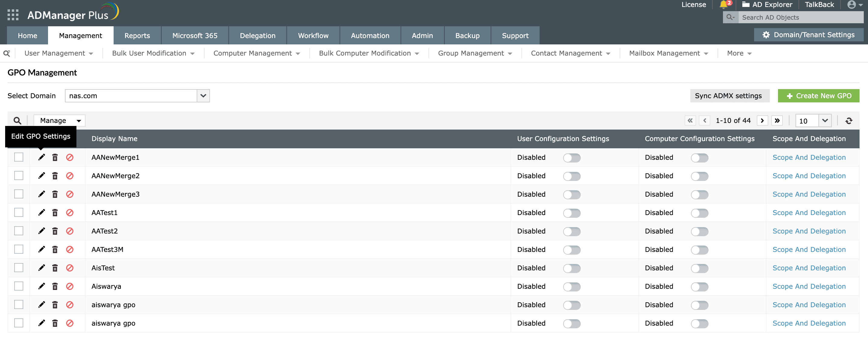Open the advanced search icon near User Management

(7, 53)
